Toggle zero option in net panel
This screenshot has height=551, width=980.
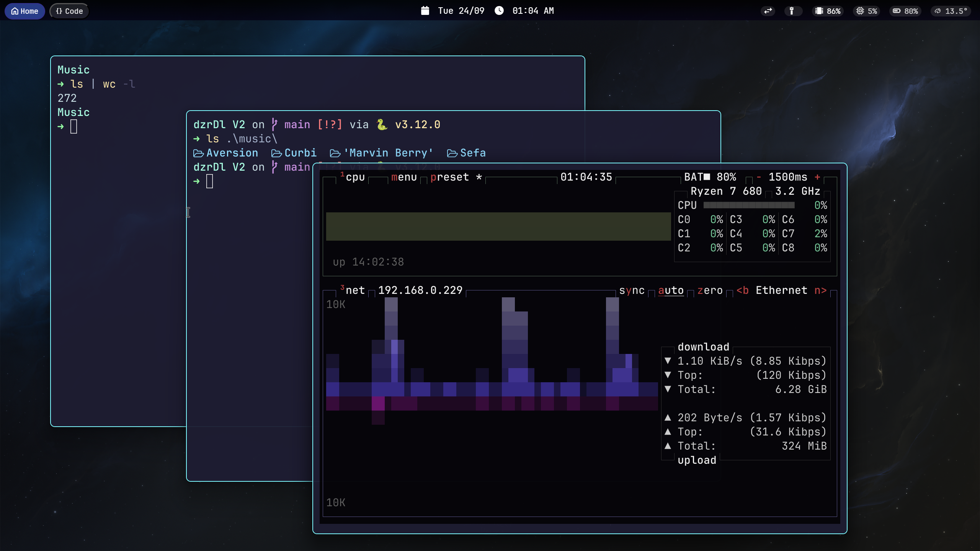[710, 290]
